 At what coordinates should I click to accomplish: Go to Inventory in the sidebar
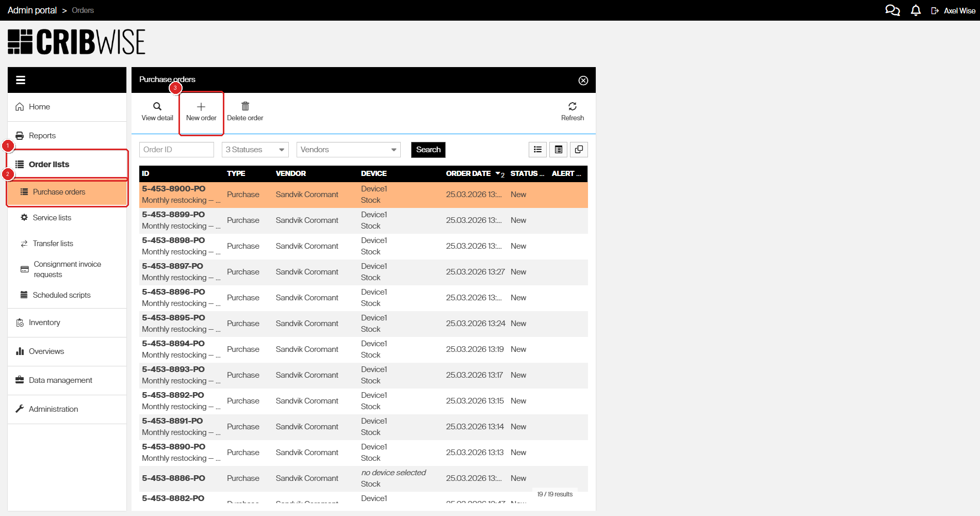[x=44, y=322]
